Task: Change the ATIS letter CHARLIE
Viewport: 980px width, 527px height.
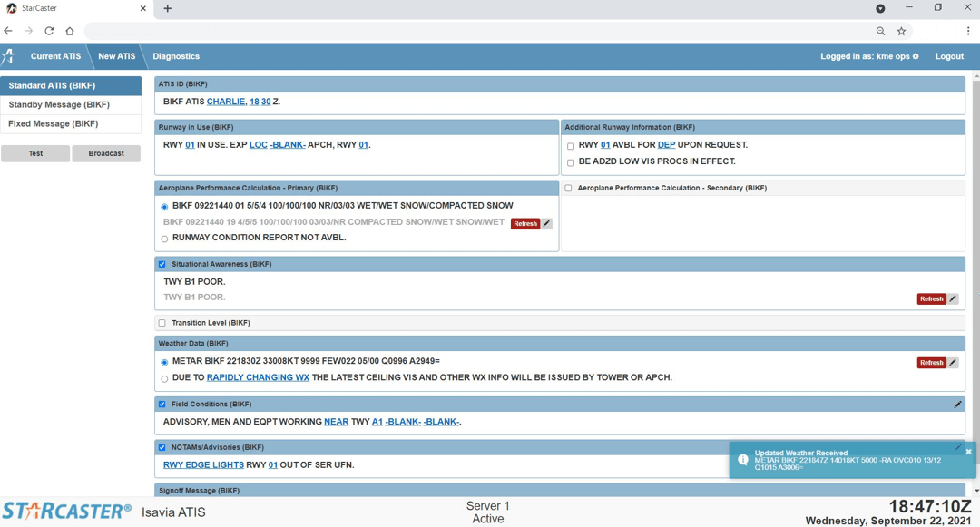Action: pos(226,102)
